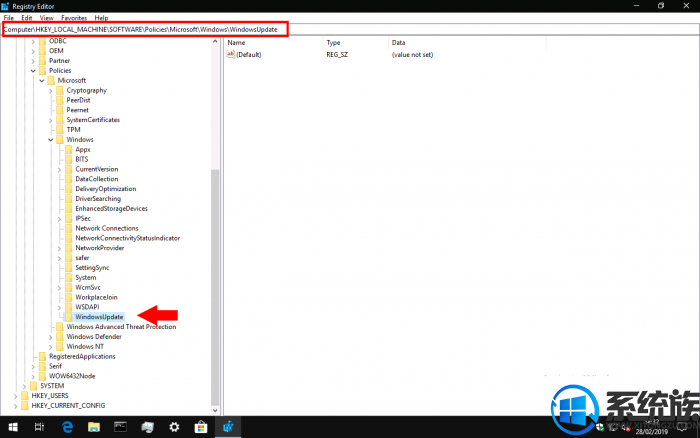Click the '(value not set)' data cell
Viewport: 700px width, 438px height.
click(x=412, y=54)
